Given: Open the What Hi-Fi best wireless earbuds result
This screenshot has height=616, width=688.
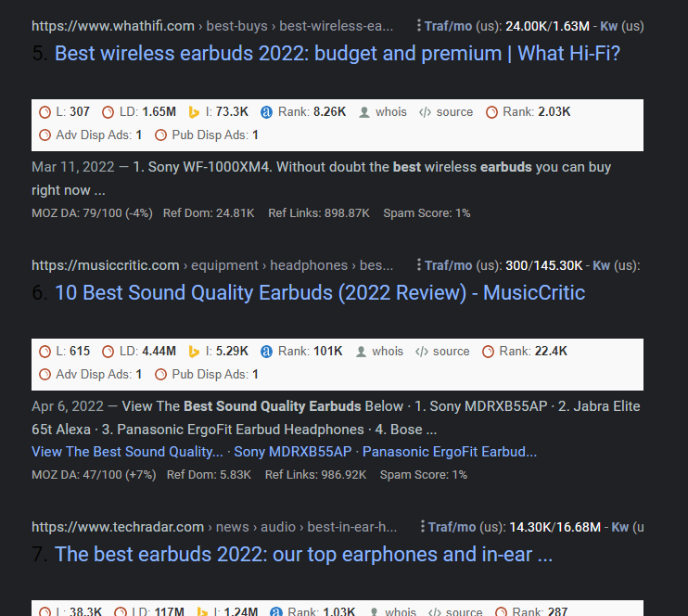Looking at the screenshot, I should (337, 54).
